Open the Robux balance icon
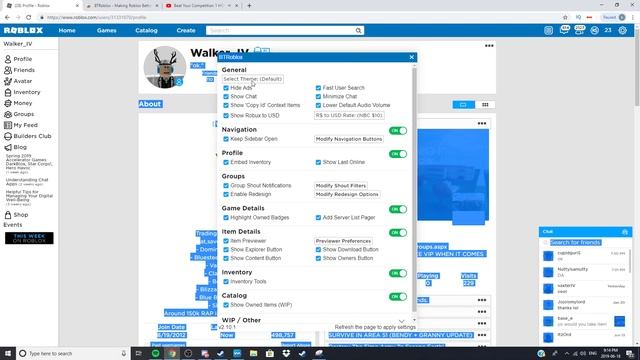This screenshot has width=640, height=360. pos(594,31)
